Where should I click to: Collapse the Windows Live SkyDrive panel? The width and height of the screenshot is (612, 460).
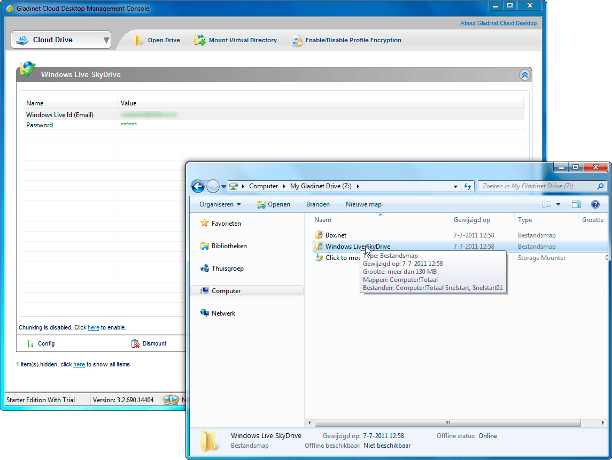point(525,74)
